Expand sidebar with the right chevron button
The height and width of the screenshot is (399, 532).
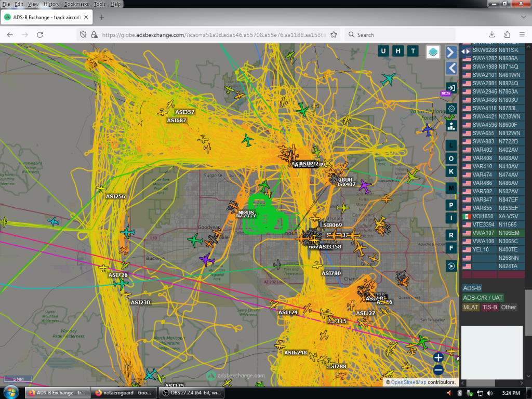451,52
